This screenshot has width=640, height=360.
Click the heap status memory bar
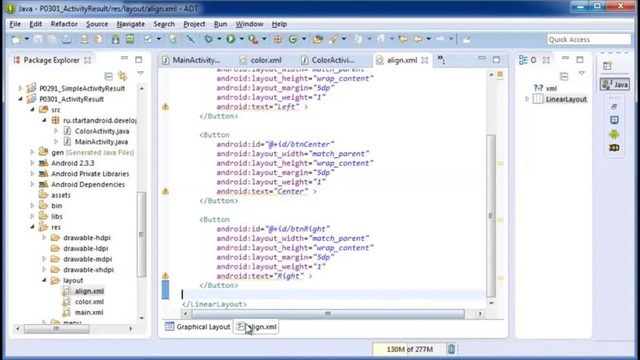point(409,349)
